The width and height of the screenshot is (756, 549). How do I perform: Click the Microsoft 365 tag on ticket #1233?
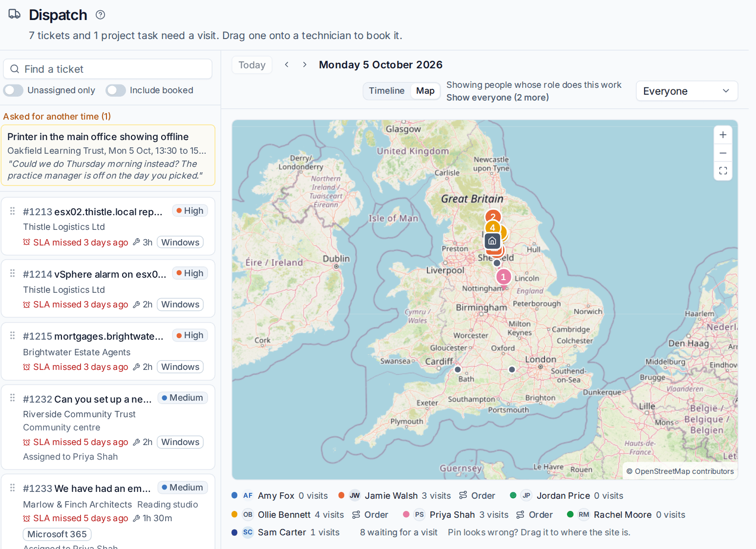(x=57, y=534)
